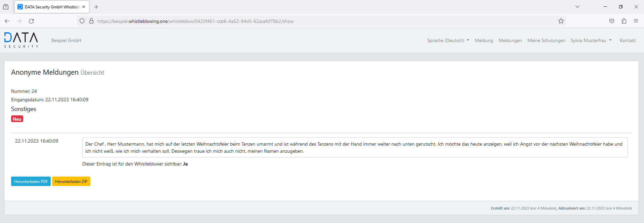The width and height of the screenshot is (644, 223).
Task: Open the Pocket save icon
Action: tap(612, 21)
